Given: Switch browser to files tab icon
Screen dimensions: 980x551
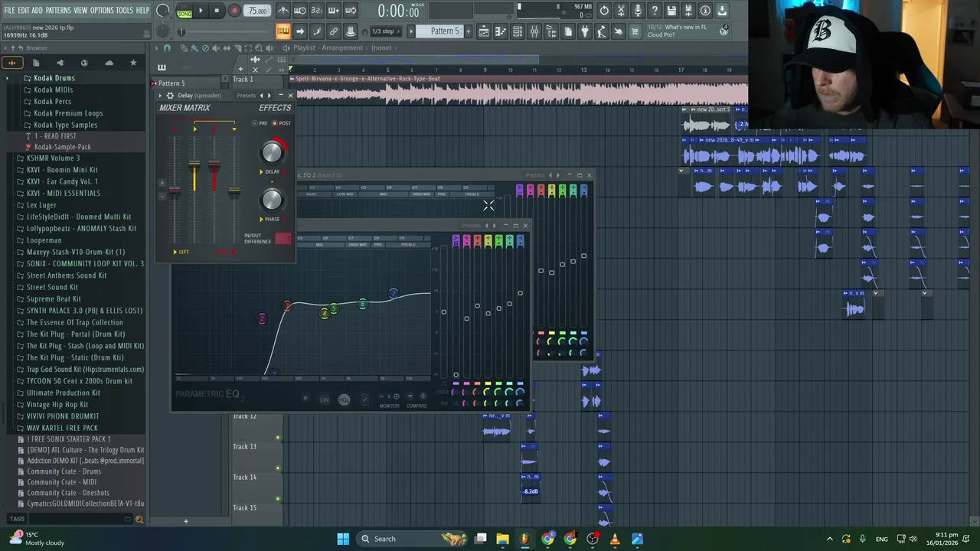Looking at the screenshot, I should point(36,62).
